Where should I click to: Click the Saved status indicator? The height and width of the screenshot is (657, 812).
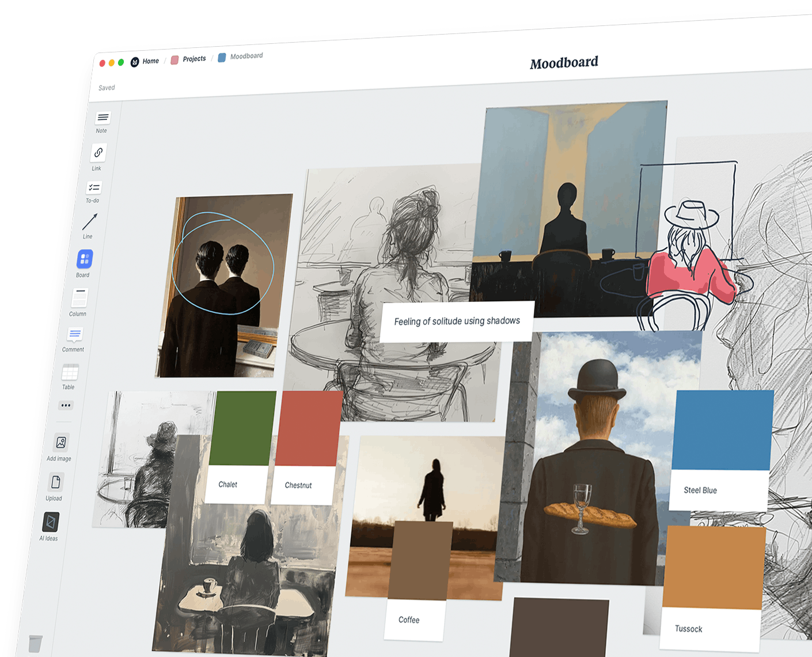click(x=106, y=88)
